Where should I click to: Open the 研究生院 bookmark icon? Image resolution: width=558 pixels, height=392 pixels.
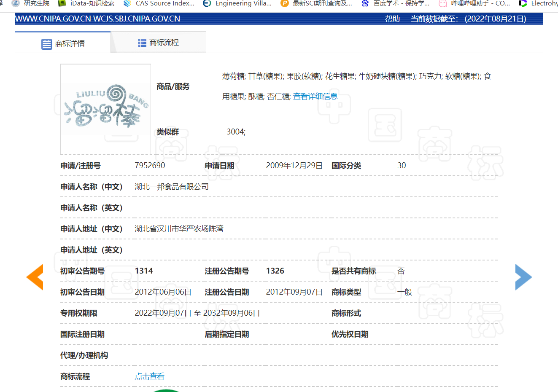[16, 3]
